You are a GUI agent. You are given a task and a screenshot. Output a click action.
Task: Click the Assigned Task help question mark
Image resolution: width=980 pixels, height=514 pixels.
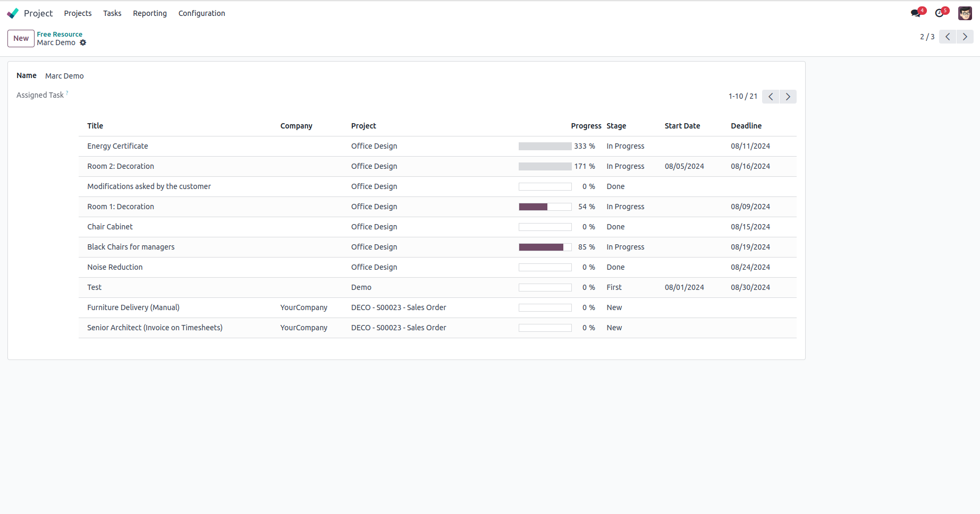click(67, 93)
